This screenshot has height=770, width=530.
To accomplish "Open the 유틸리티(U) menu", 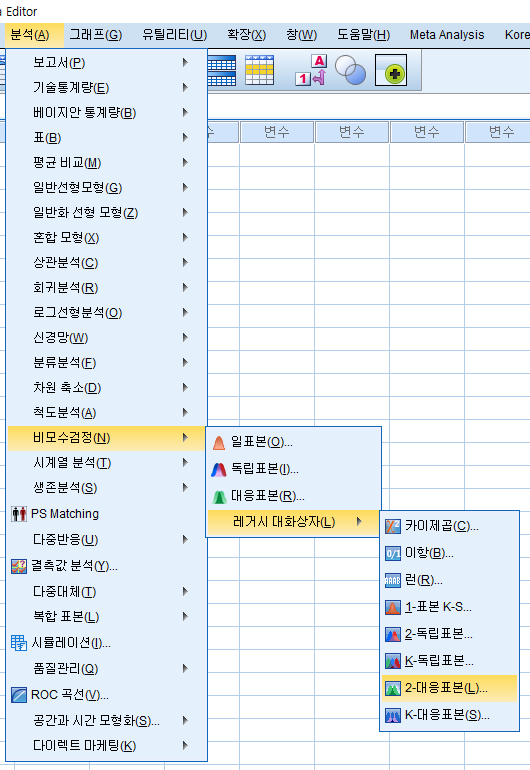I will point(174,35).
